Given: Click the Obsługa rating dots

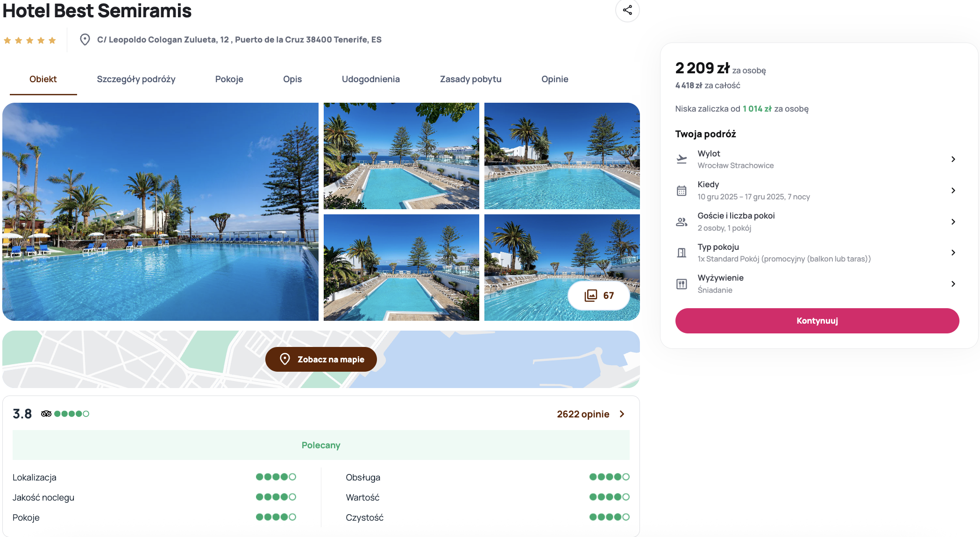Looking at the screenshot, I should (609, 477).
